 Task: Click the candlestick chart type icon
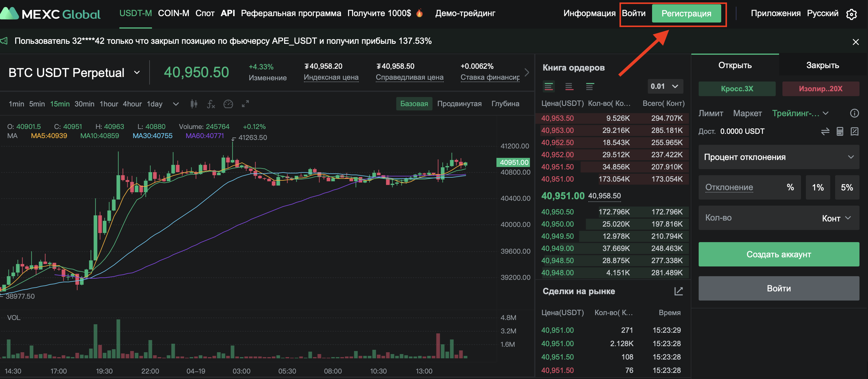click(193, 104)
